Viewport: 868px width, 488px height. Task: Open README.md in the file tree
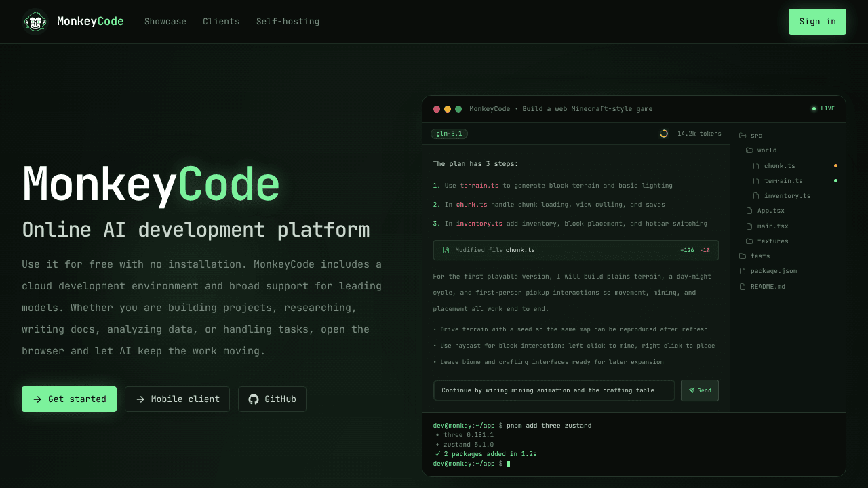pos(788,287)
